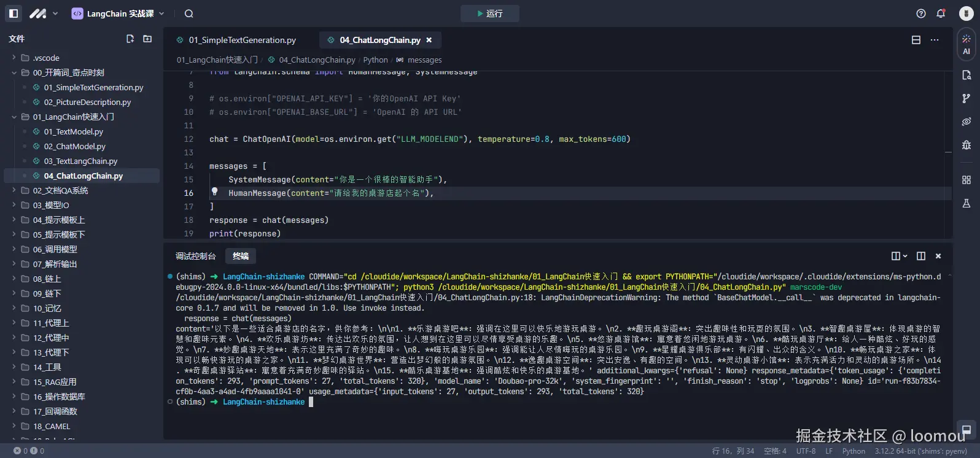Switch to the 调试控制台 tab
This screenshot has width=980, height=458.
195,256
